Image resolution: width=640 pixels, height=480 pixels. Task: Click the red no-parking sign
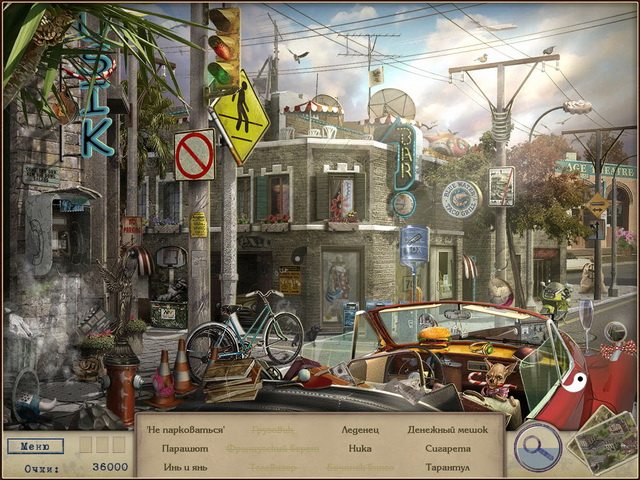194,154
